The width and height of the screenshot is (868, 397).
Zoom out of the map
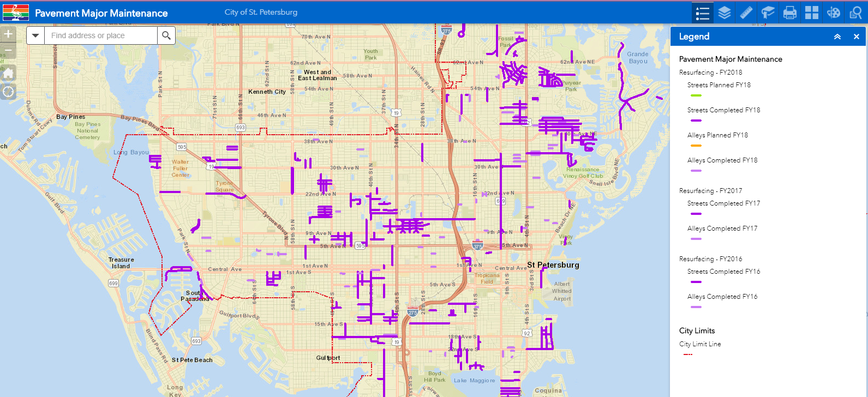[8, 51]
